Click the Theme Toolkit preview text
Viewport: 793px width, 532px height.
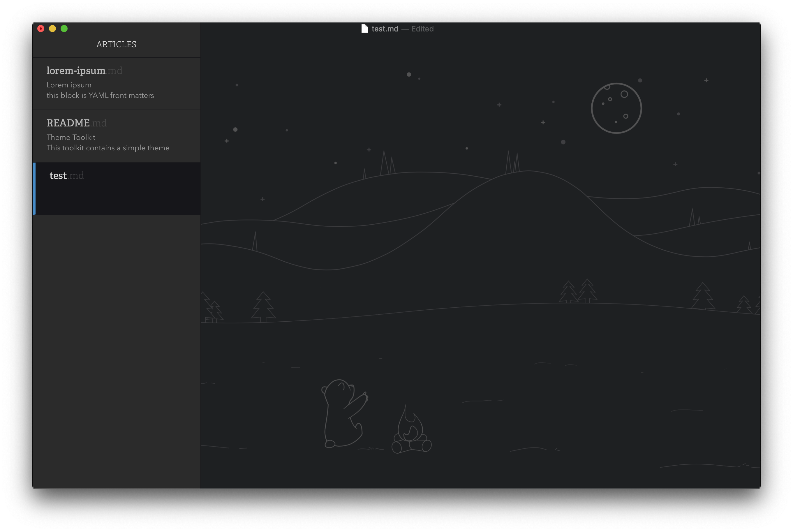71,137
